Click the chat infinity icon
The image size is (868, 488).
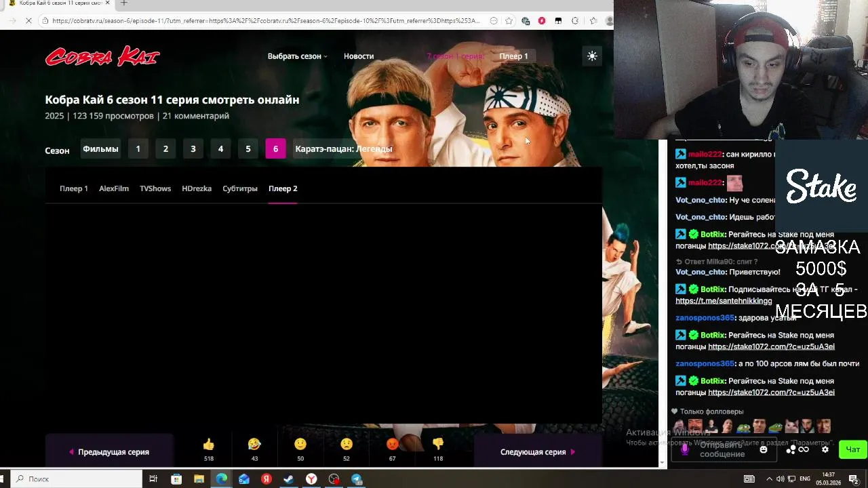[804, 449]
